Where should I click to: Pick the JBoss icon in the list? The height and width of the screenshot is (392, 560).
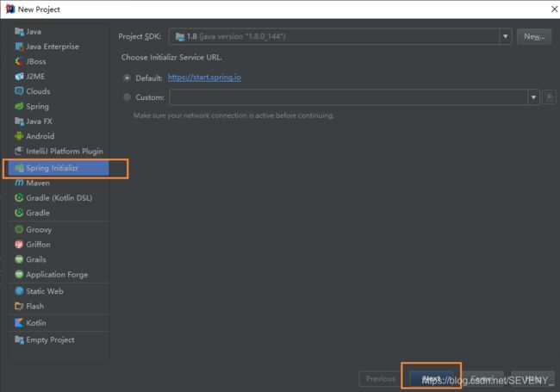click(19, 61)
